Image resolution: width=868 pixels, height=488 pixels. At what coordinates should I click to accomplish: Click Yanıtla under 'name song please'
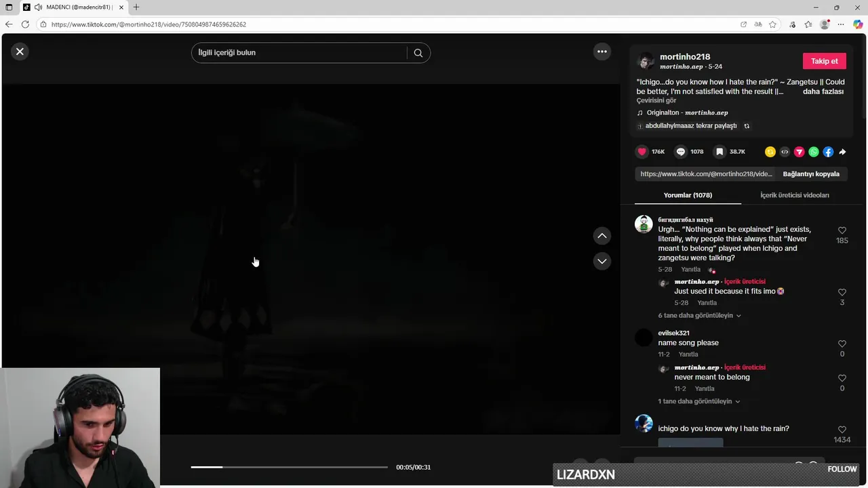pyautogui.click(x=688, y=354)
